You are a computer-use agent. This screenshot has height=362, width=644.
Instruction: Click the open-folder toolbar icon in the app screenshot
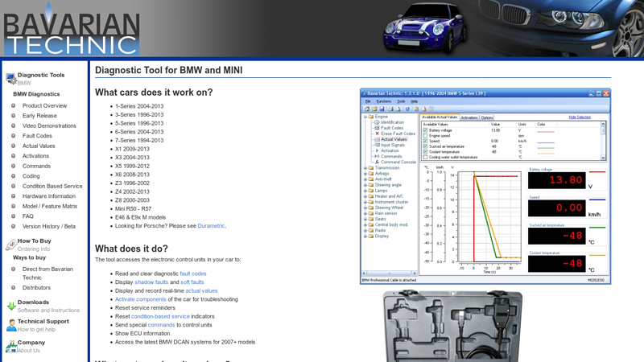(x=374, y=109)
